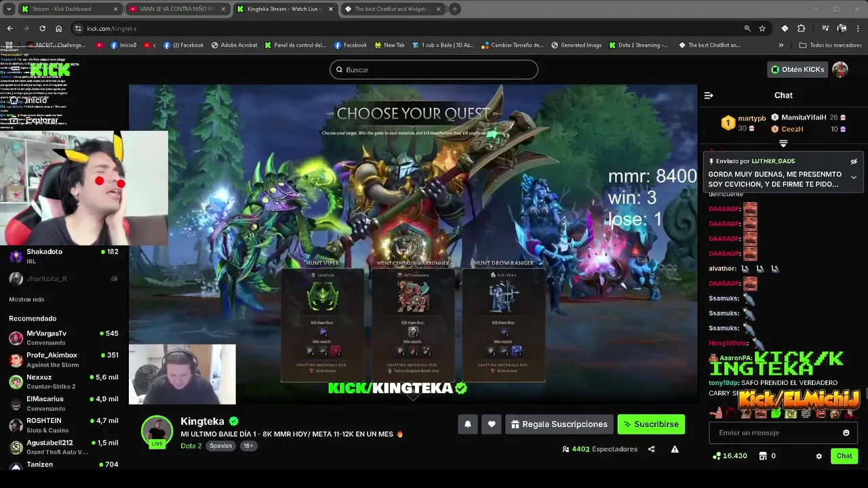
Task: Open Tanizen recommended channel
Action: pyautogui.click(x=64, y=465)
